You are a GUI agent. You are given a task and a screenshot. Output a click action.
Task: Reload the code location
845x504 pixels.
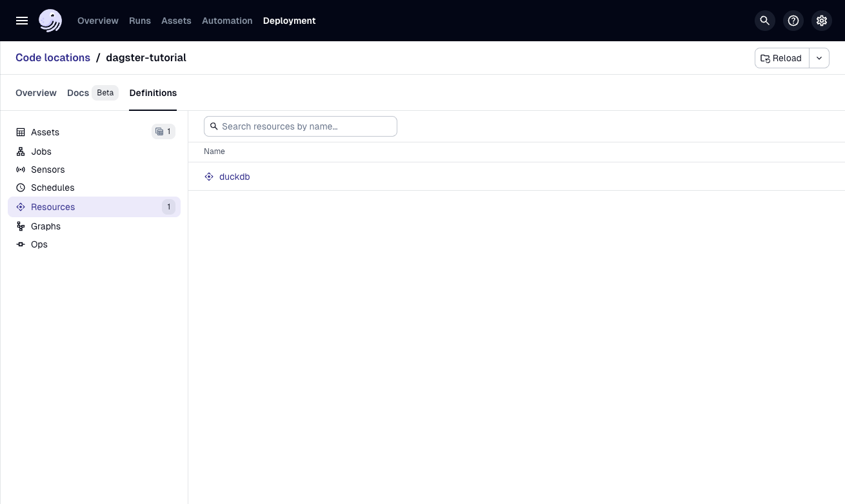pos(781,58)
